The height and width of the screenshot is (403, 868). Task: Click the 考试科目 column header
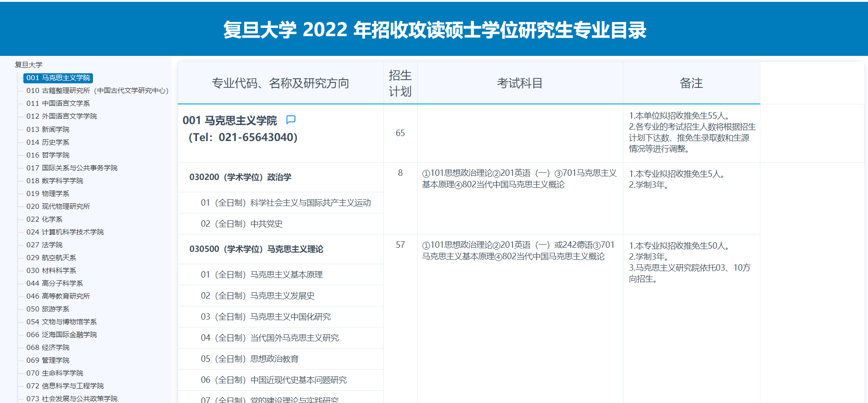[x=520, y=83]
